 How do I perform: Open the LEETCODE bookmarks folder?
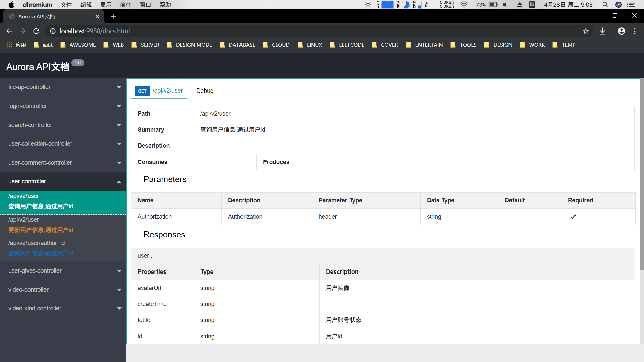[x=352, y=45]
